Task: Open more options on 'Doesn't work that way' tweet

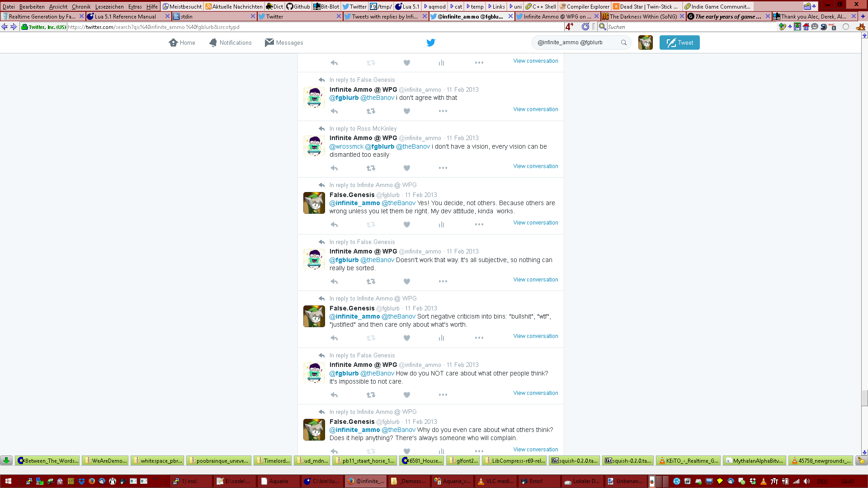Action: click(443, 282)
